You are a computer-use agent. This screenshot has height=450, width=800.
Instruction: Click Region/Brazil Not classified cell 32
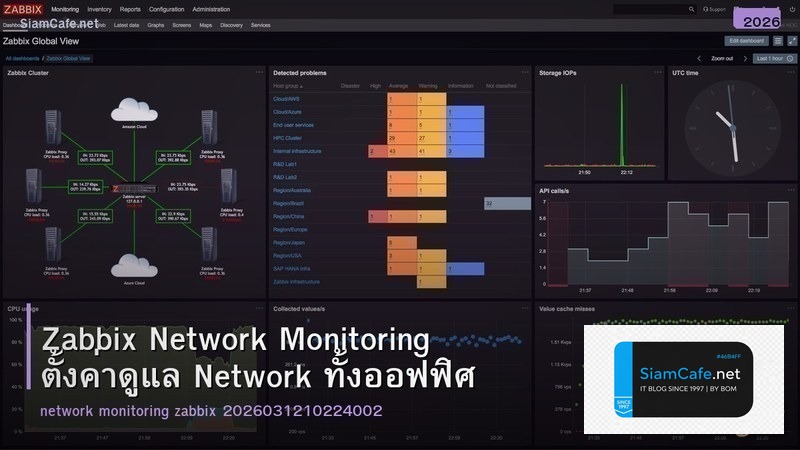pyautogui.click(x=508, y=204)
